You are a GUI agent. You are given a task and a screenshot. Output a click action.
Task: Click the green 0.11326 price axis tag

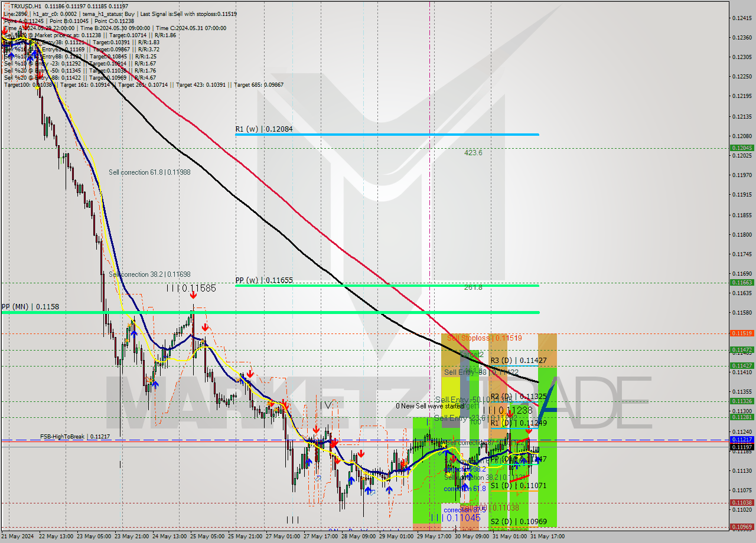pyautogui.click(x=742, y=401)
